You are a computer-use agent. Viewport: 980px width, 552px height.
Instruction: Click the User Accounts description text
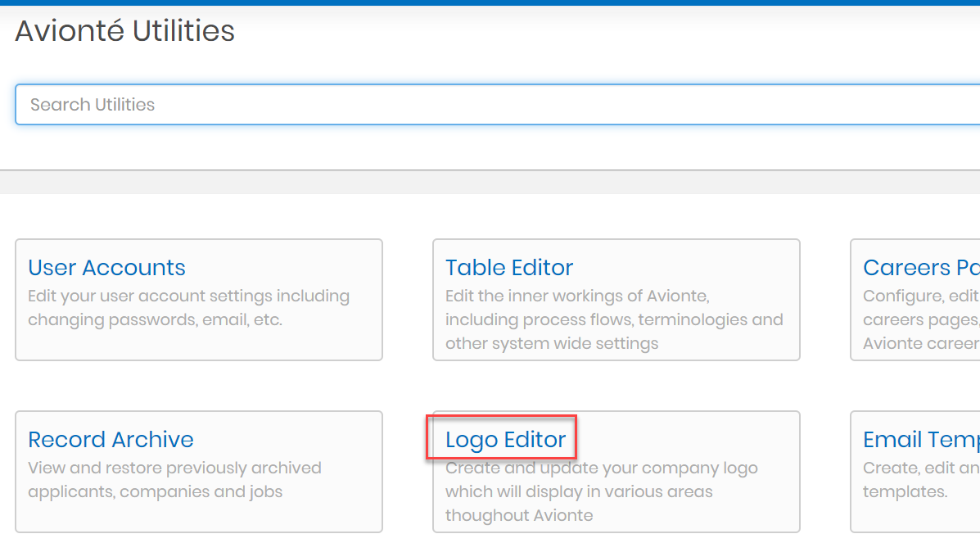(x=188, y=308)
